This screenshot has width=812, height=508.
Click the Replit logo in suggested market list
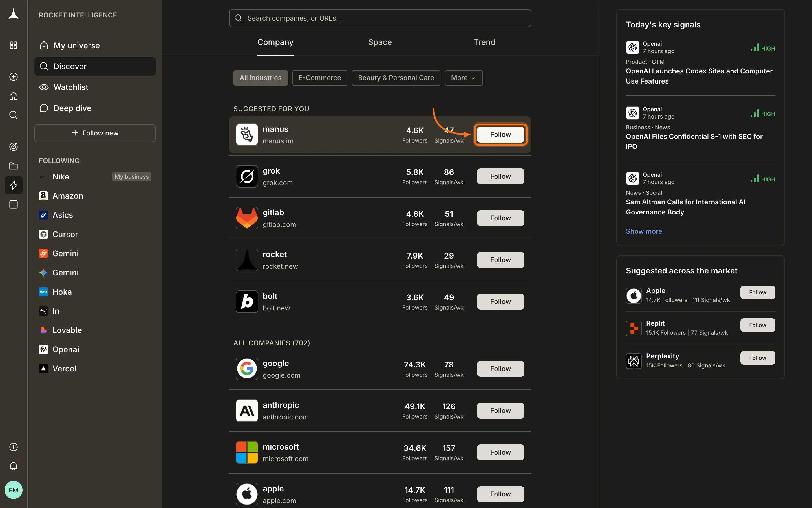coord(634,328)
